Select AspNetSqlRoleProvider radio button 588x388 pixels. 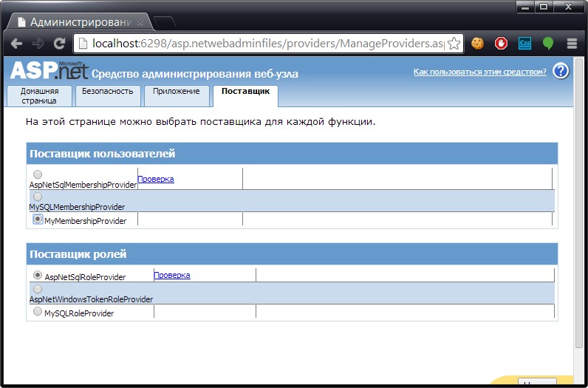(38, 275)
